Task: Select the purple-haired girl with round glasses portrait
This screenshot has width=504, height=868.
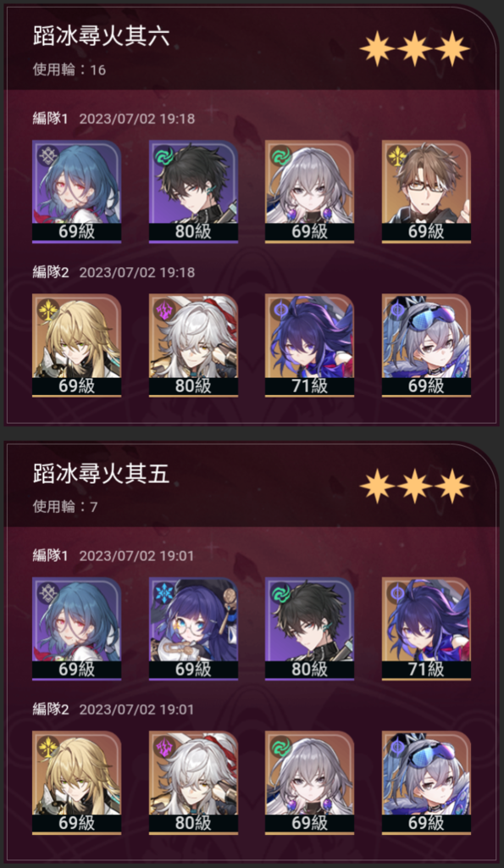Action: click(193, 629)
